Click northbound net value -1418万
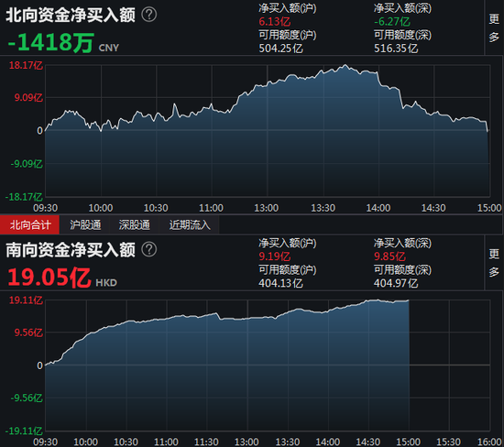 [x=50, y=43]
